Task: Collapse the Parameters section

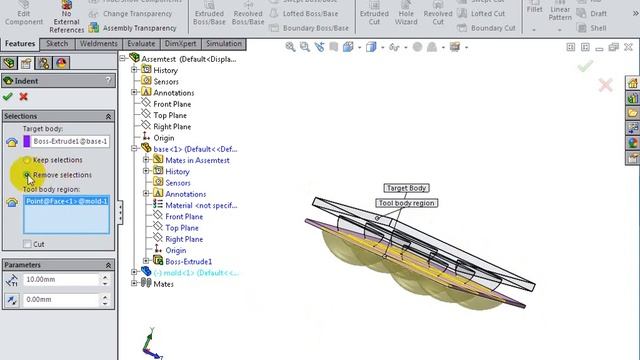Action: tap(108, 265)
